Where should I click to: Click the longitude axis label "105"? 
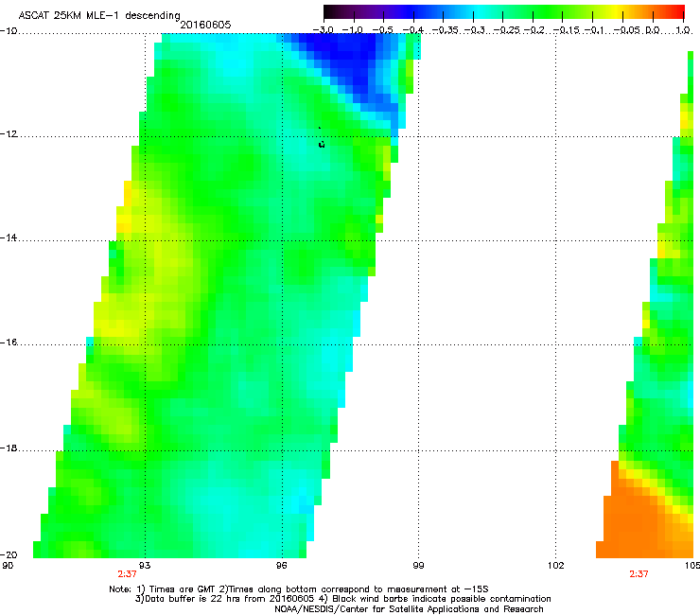pos(692,566)
